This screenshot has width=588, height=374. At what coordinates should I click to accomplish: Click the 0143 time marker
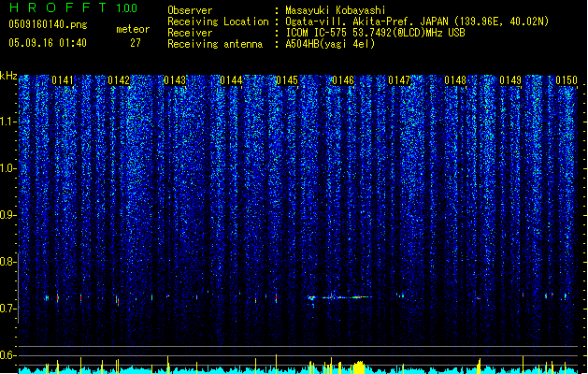pos(175,80)
